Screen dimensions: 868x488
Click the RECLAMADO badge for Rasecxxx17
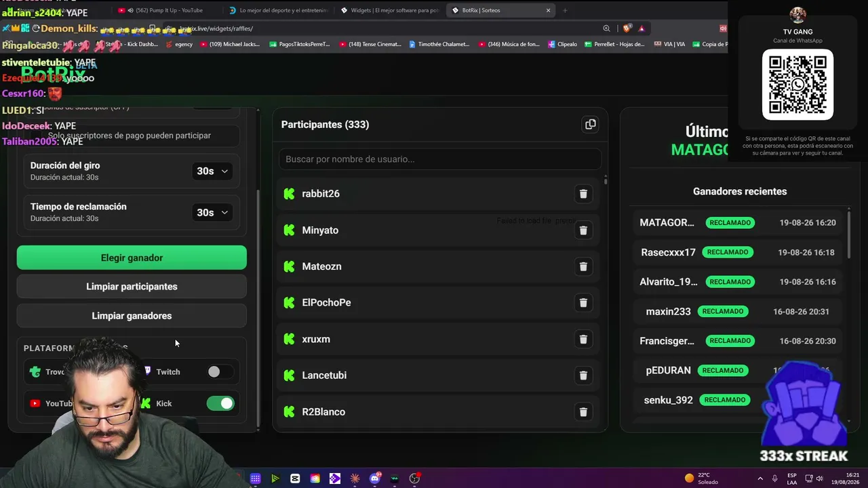pyautogui.click(x=728, y=252)
